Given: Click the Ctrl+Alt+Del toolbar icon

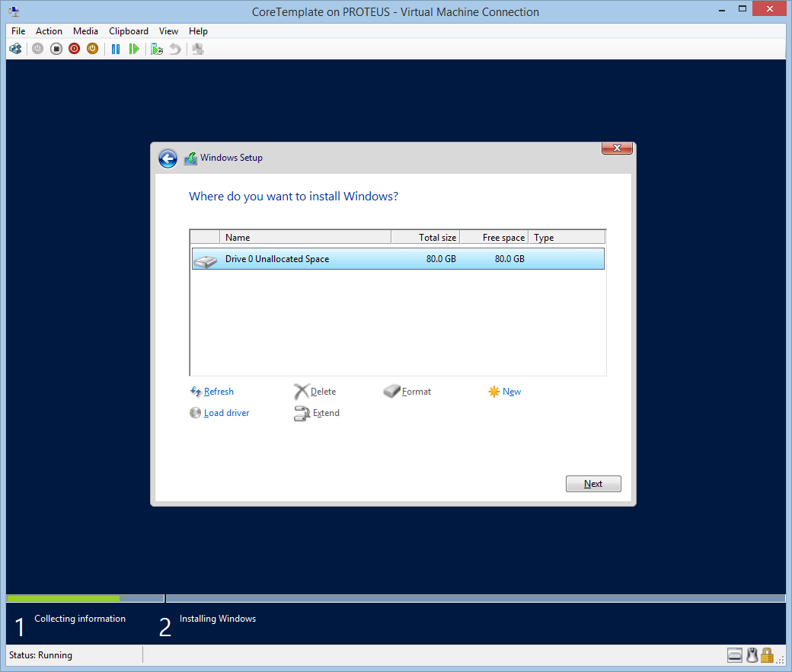Looking at the screenshot, I should (x=15, y=49).
